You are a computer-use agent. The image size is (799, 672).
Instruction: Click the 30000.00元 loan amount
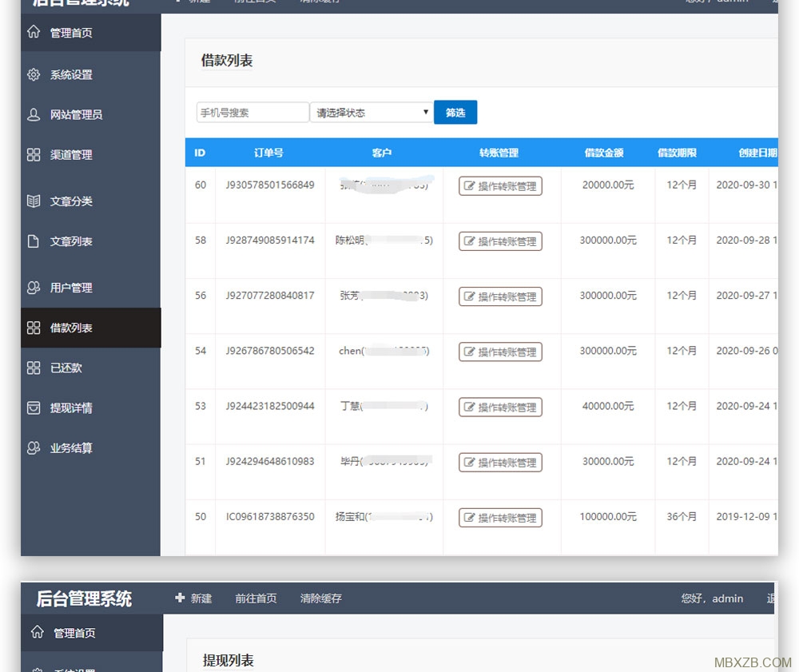tap(608, 461)
